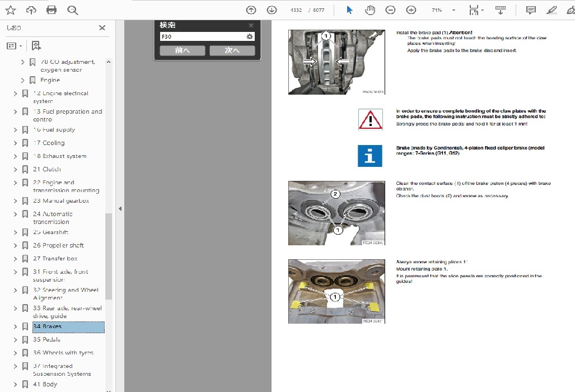Click the bookmarks panel scrollbar thumb

pos(109,256)
